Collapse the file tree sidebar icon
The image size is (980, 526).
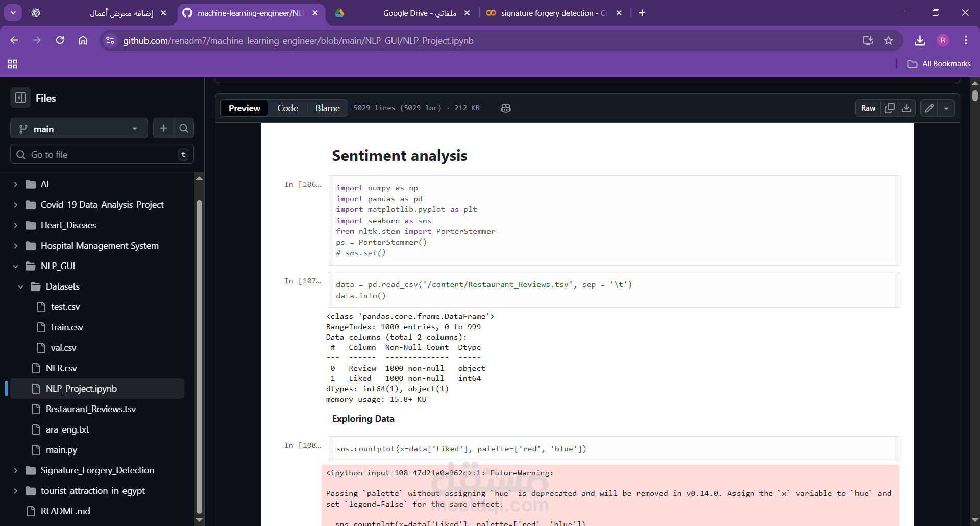coord(20,98)
